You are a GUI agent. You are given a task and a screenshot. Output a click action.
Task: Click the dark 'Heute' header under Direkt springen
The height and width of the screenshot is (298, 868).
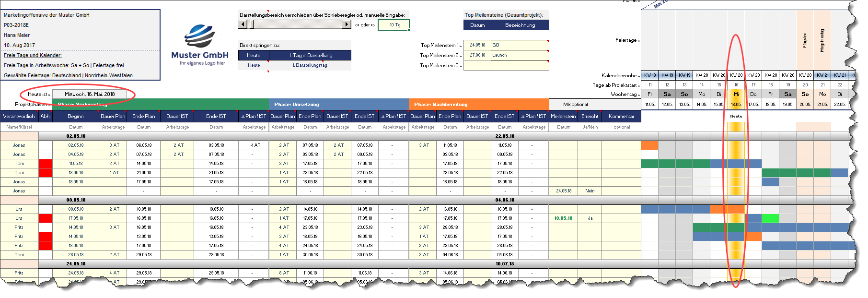point(254,55)
